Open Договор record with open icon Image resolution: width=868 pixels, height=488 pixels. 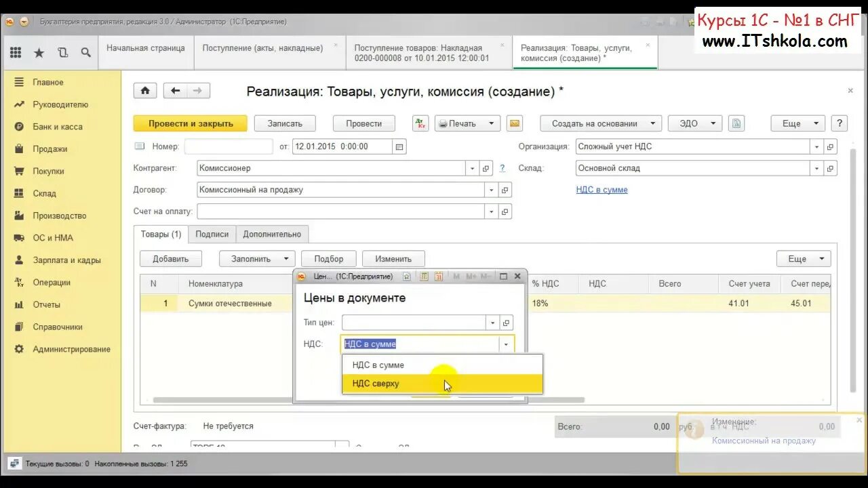click(505, 190)
